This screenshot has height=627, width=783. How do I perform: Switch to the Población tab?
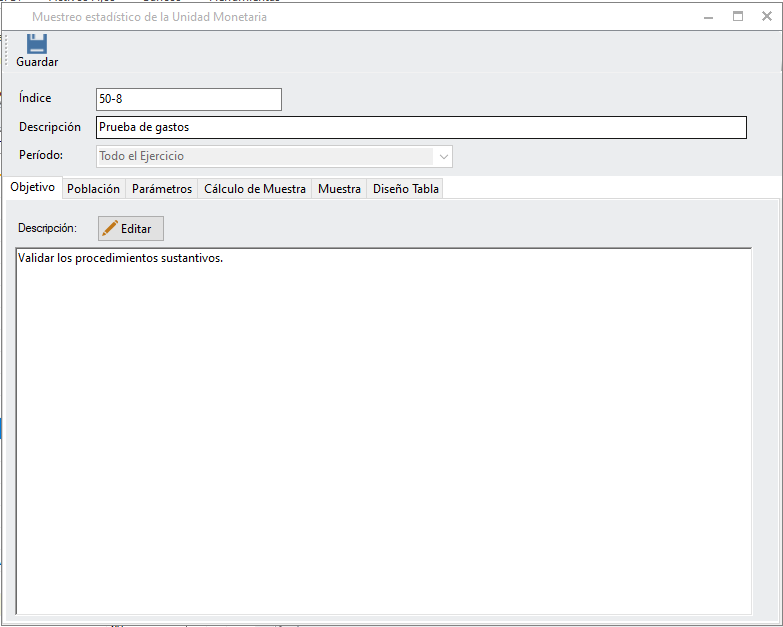click(93, 188)
